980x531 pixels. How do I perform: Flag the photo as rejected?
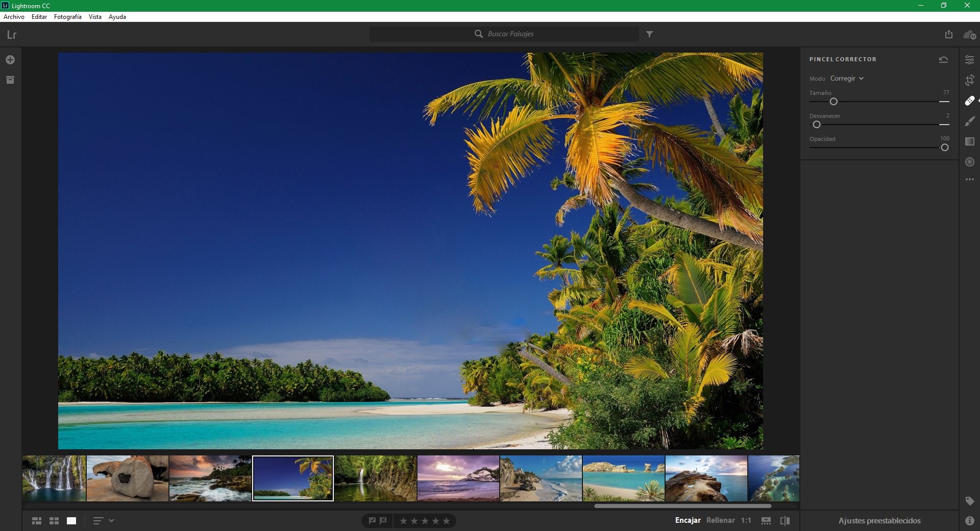383,521
